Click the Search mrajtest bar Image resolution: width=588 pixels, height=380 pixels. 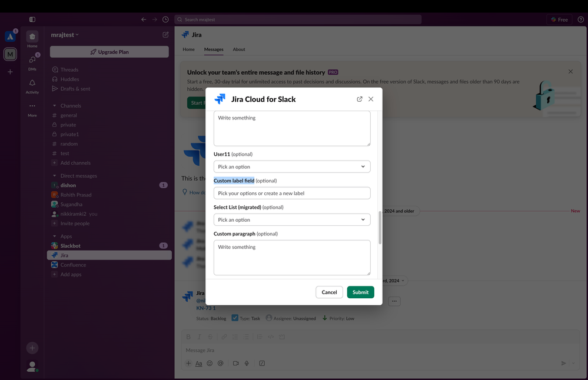click(298, 19)
